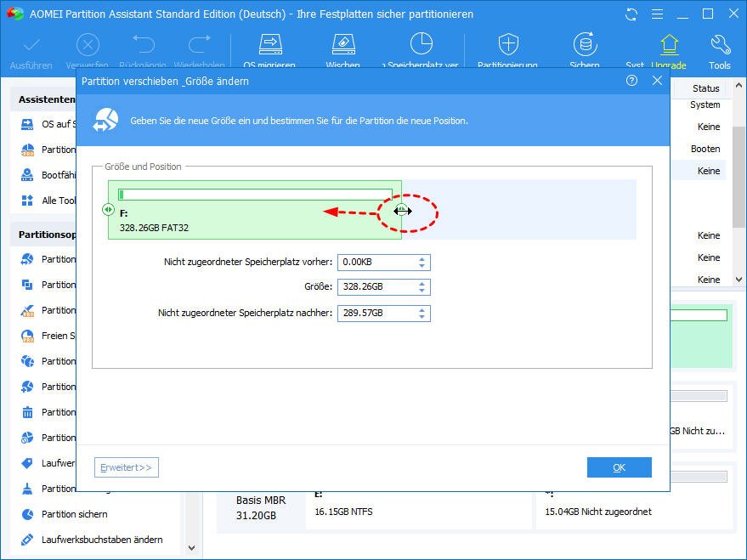The image size is (747, 560).
Task: Click the Größe value field
Action: [384, 287]
